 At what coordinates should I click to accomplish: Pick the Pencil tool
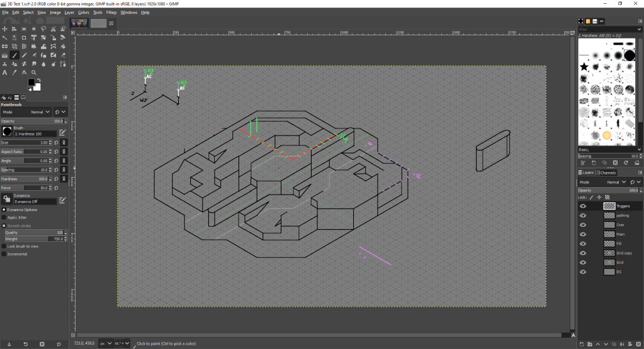(24, 55)
